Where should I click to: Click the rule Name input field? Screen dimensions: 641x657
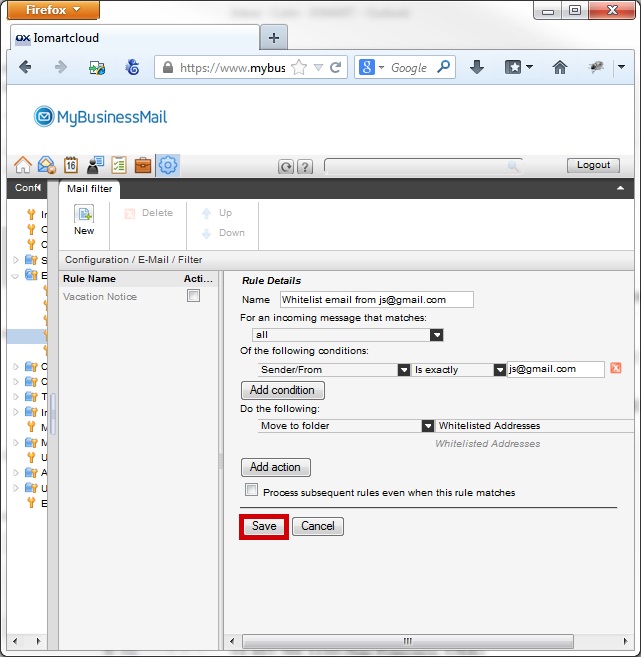(376, 299)
